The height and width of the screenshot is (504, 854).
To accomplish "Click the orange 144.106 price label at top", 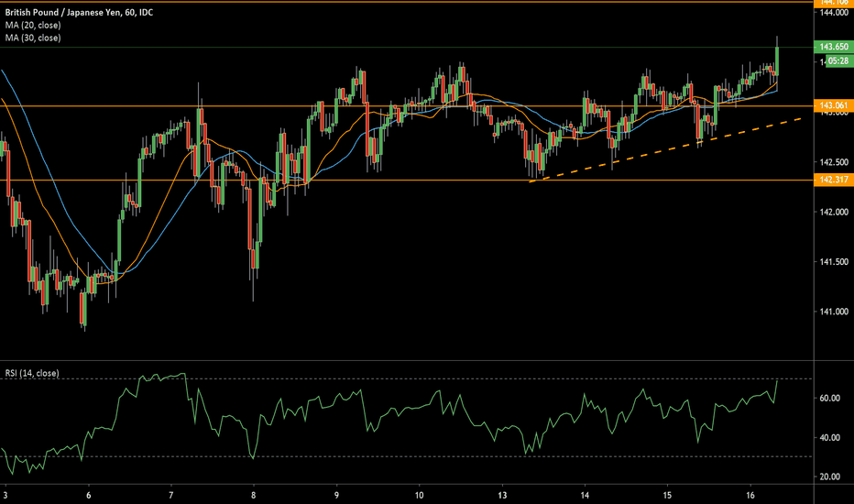I will 833,4.
